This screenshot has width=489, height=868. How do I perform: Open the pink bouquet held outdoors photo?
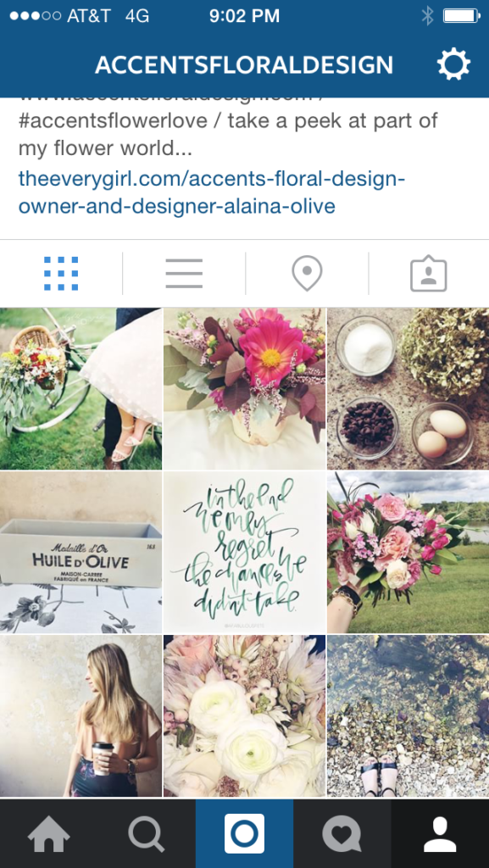(x=408, y=553)
